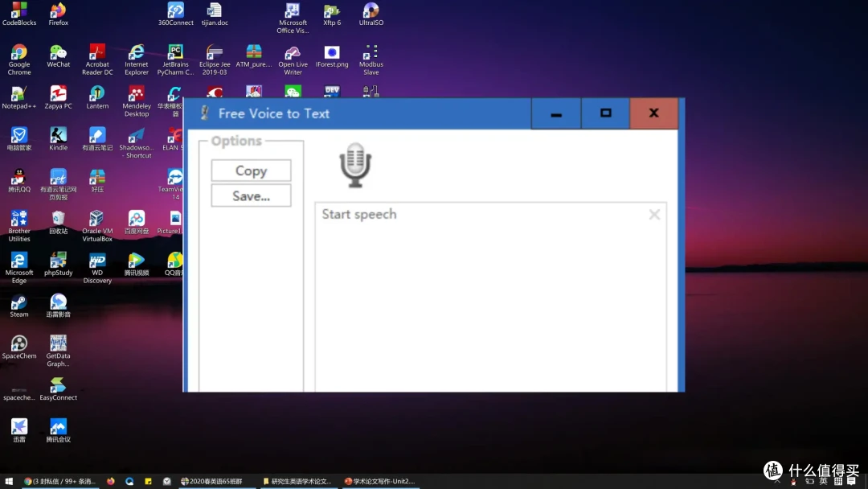Open Lantern desktop icon

[x=97, y=97]
